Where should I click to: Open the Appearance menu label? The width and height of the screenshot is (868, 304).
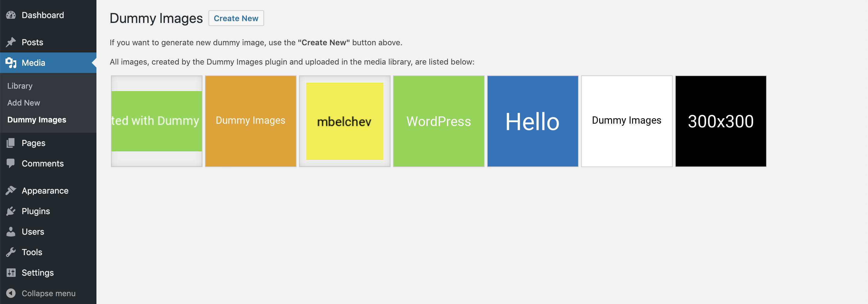[45, 191]
